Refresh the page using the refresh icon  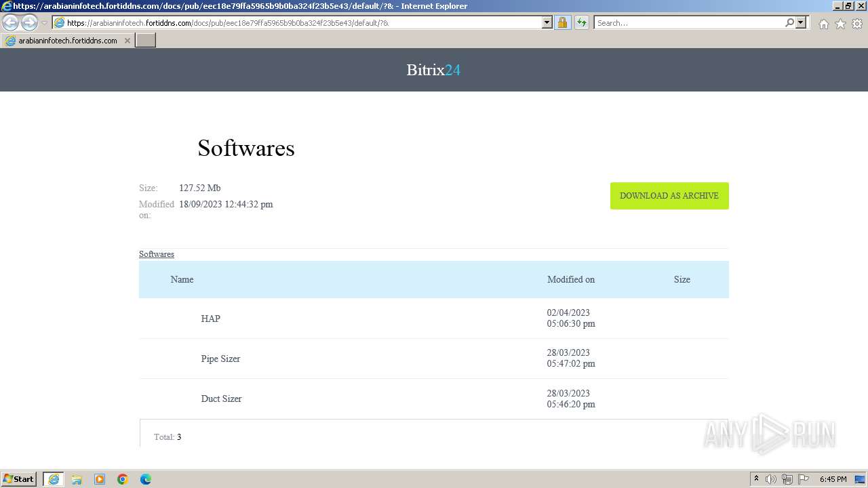click(581, 22)
